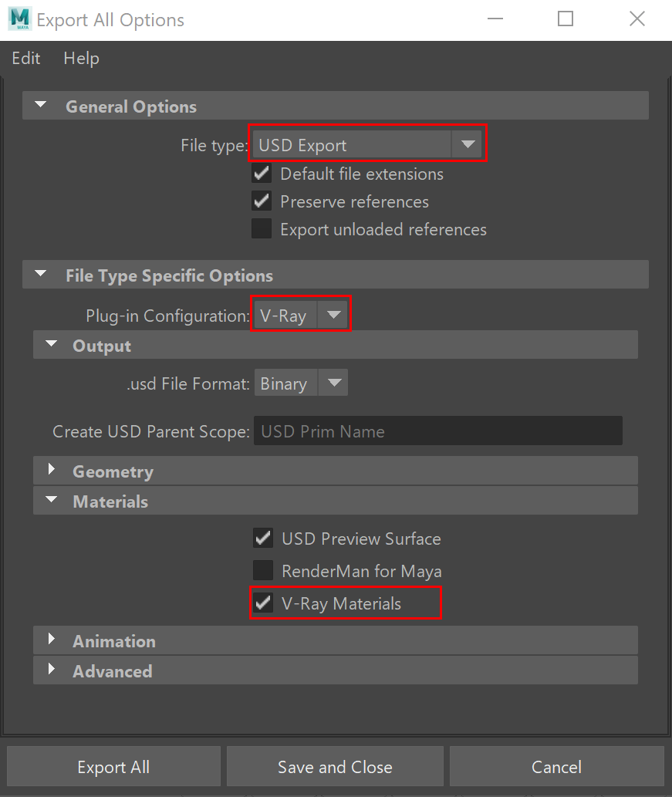The height and width of the screenshot is (797, 672).
Task: Collapse File Type Specific Options arrow
Action: [x=41, y=274]
